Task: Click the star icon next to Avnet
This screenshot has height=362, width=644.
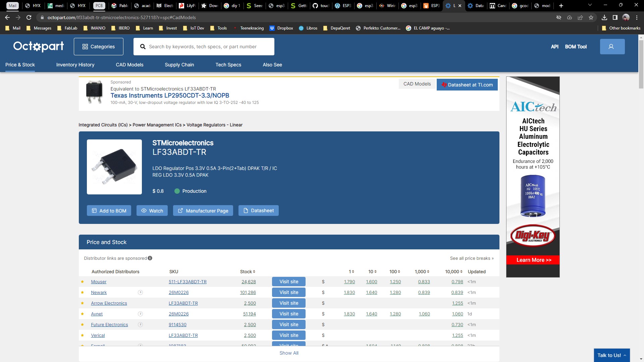Action: [82, 314]
